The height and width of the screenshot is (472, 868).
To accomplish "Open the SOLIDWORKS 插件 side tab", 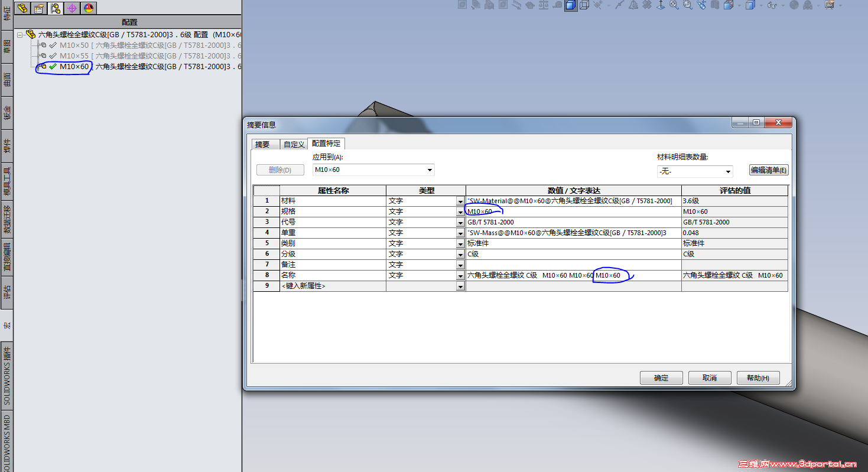I will (x=6, y=375).
